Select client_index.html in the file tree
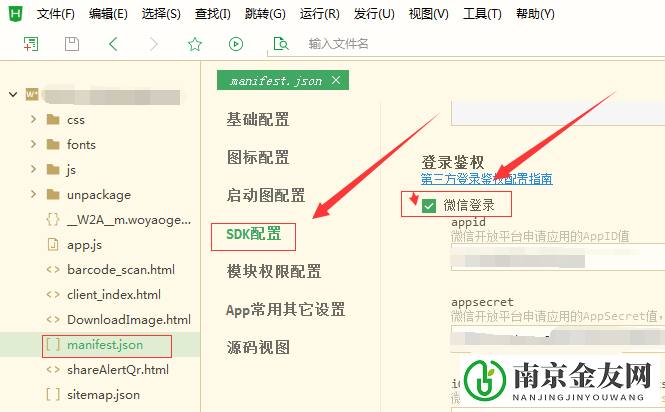This screenshot has width=665, height=412. point(114,294)
